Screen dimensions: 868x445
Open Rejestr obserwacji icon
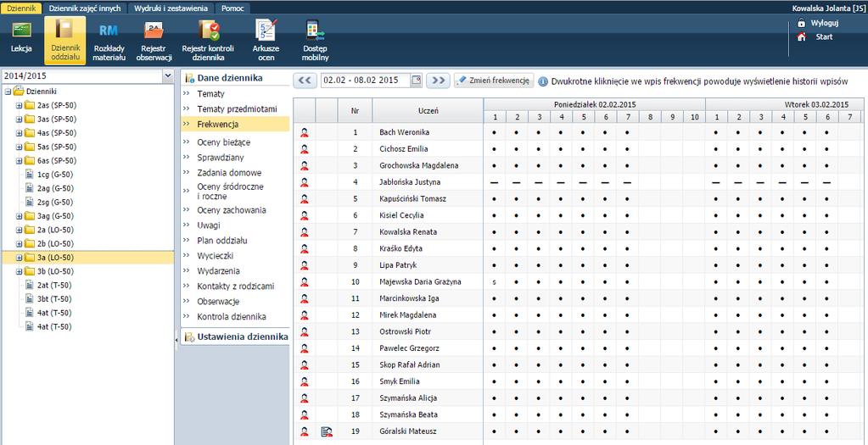[154, 41]
